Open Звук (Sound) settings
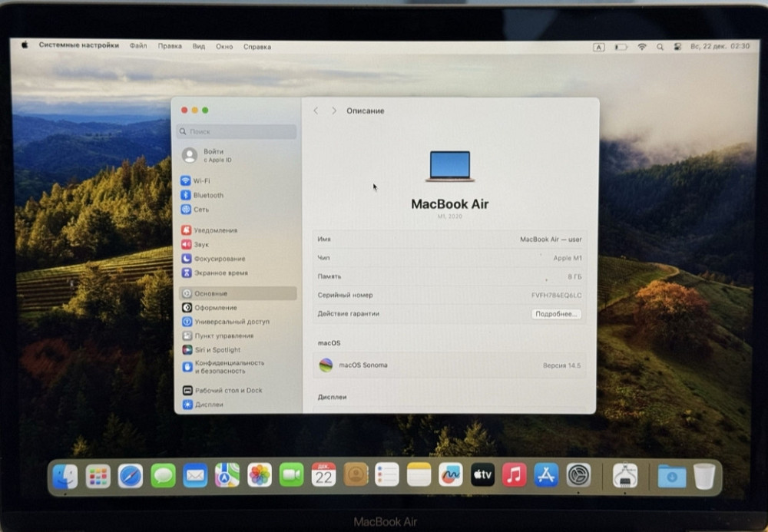768x532 pixels. coord(203,244)
